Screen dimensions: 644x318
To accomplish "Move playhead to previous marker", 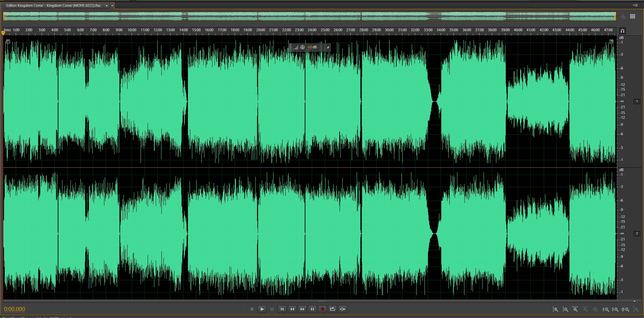I will [x=282, y=309].
